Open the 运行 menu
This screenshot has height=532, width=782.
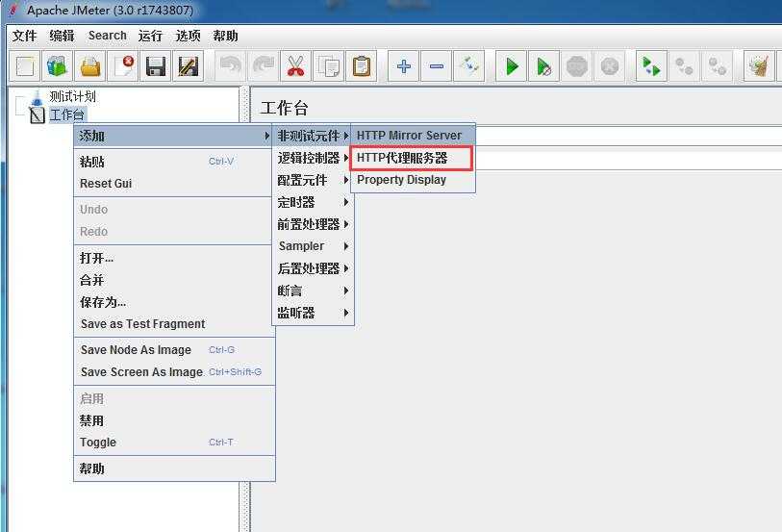150,36
